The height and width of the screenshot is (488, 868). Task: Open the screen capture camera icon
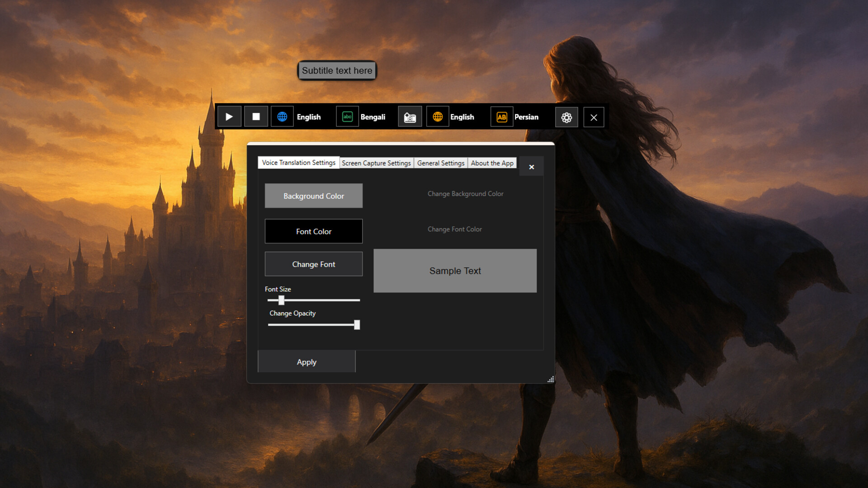point(410,116)
